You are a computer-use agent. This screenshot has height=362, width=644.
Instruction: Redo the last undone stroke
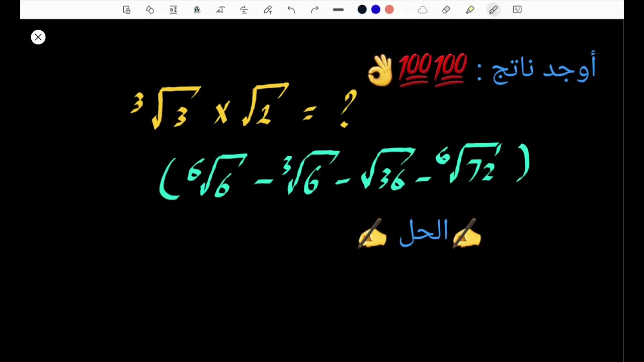coord(315,10)
